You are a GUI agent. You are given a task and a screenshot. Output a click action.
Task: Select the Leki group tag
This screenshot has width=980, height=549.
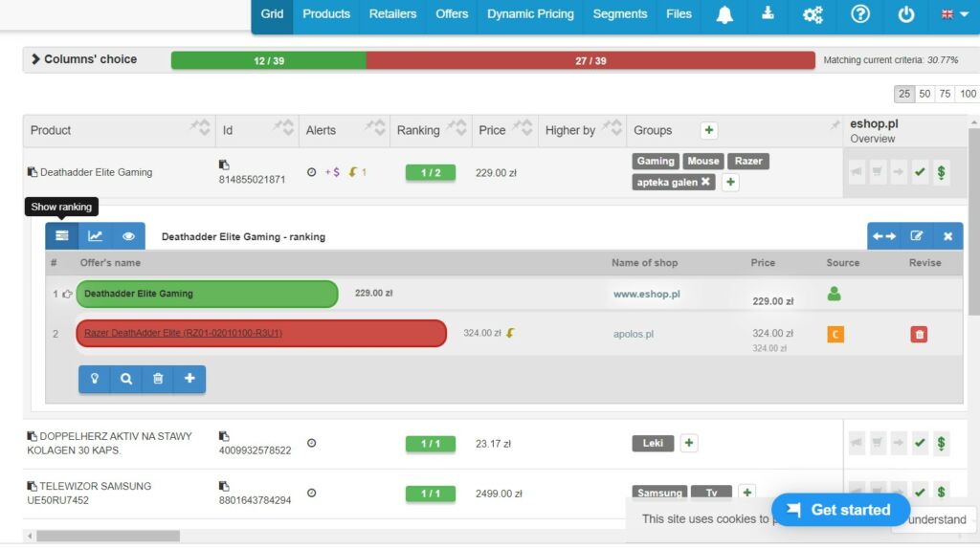tap(653, 443)
